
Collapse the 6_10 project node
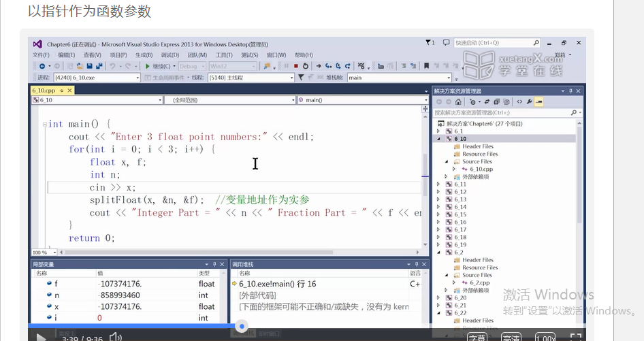coord(438,139)
